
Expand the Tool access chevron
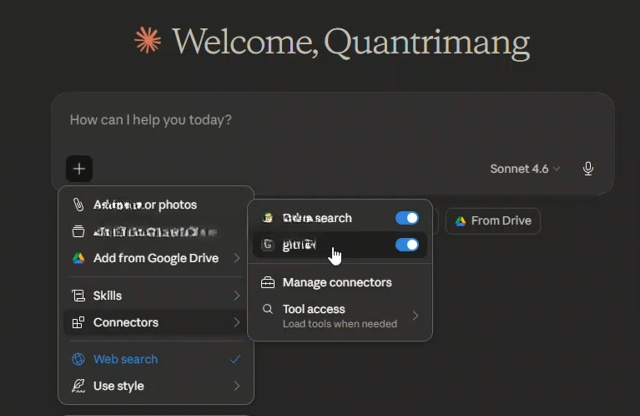pos(416,316)
